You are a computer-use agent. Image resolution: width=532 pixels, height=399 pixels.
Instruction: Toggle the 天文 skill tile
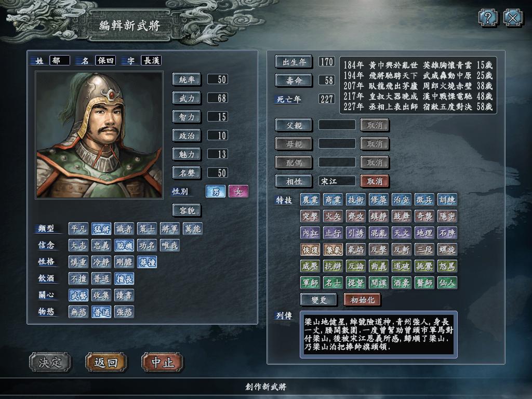pos(402,233)
